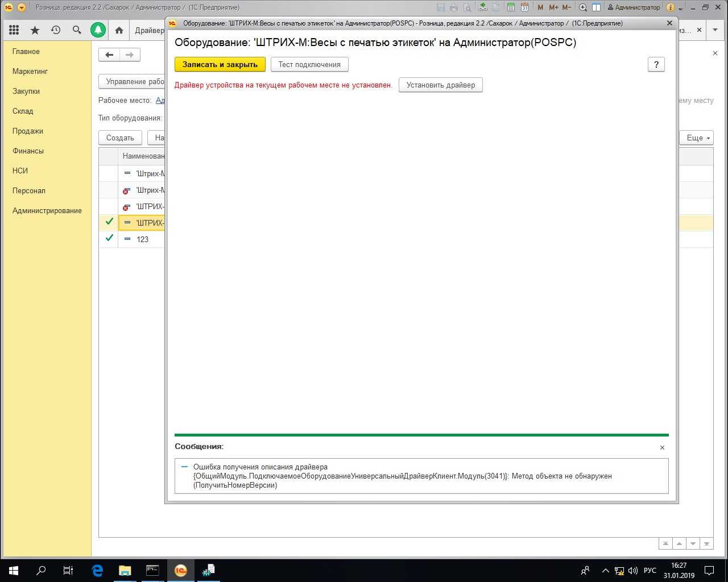This screenshot has width=728, height=582.
Task: Click the M+ memory add button
Action: pyautogui.click(x=553, y=7)
